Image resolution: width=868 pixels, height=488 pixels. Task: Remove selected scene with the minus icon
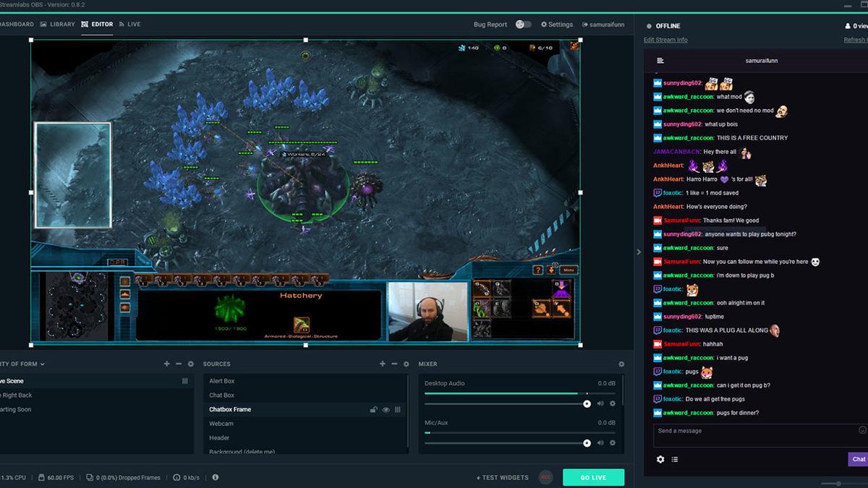pyautogui.click(x=178, y=364)
